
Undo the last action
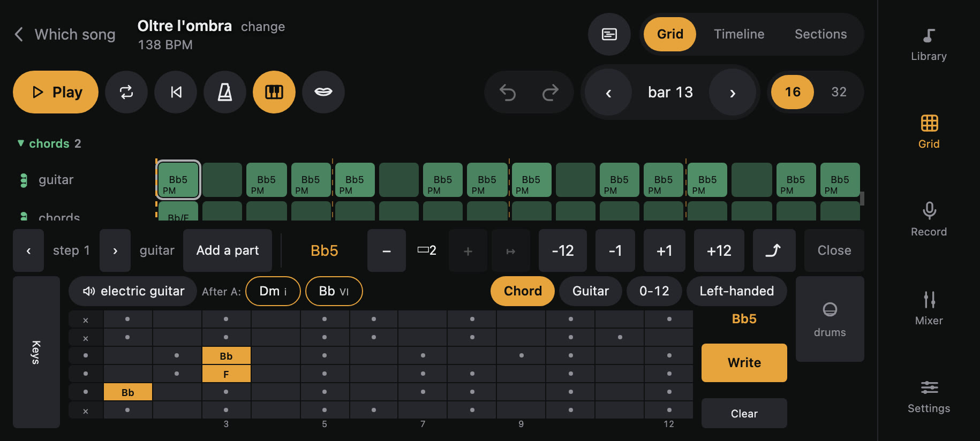pyautogui.click(x=508, y=92)
